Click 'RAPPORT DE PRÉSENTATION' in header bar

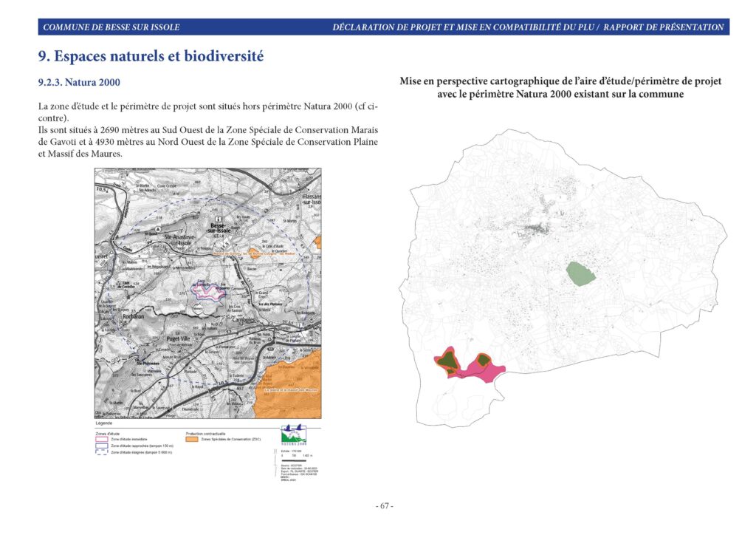pyautogui.click(x=664, y=27)
